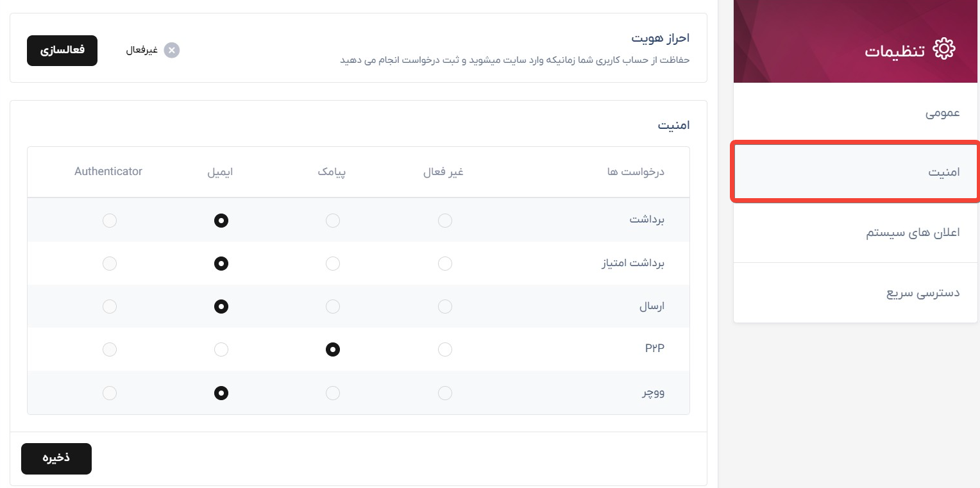Click selected ایمیل radio in برداشت امتیاز row
This screenshot has height=488, width=980.
pyautogui.click(x=221, y=264)
